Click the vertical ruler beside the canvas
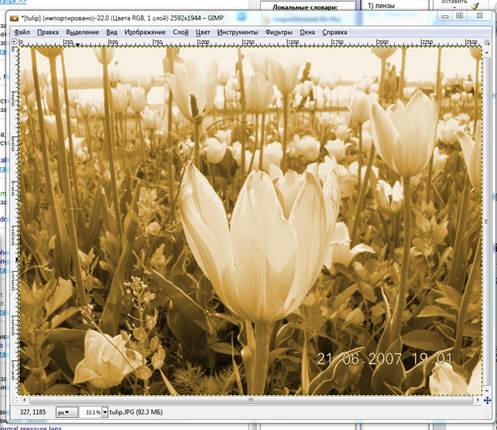This screenshot has height=430, width=497. (x=14, y=220)
